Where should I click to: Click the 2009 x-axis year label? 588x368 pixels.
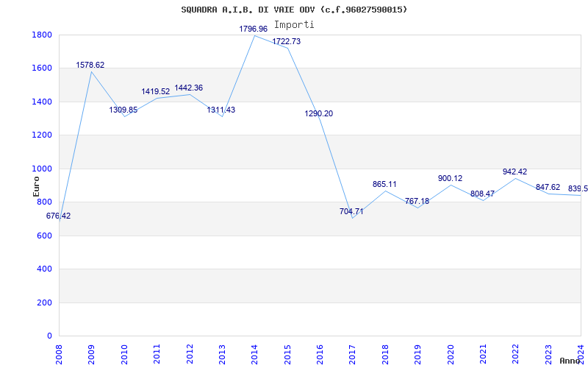(x=92, y=354)
